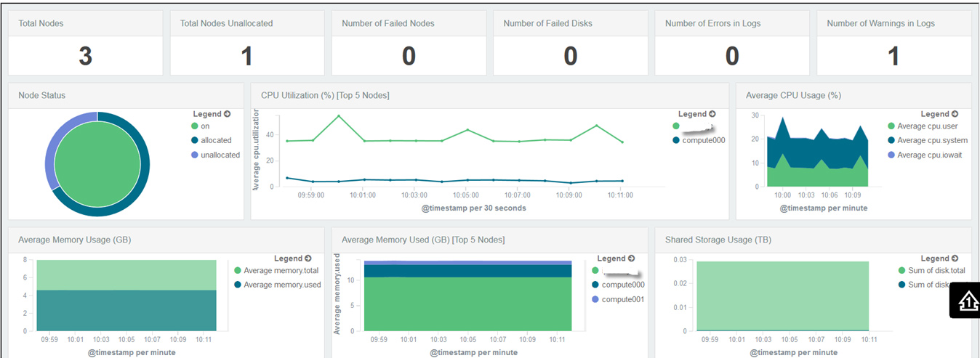Click the value 1 under Number of Warnings in Logs
Image resolution: width=980 pixels, height=358 pixels.
click(x=893, y=56)
